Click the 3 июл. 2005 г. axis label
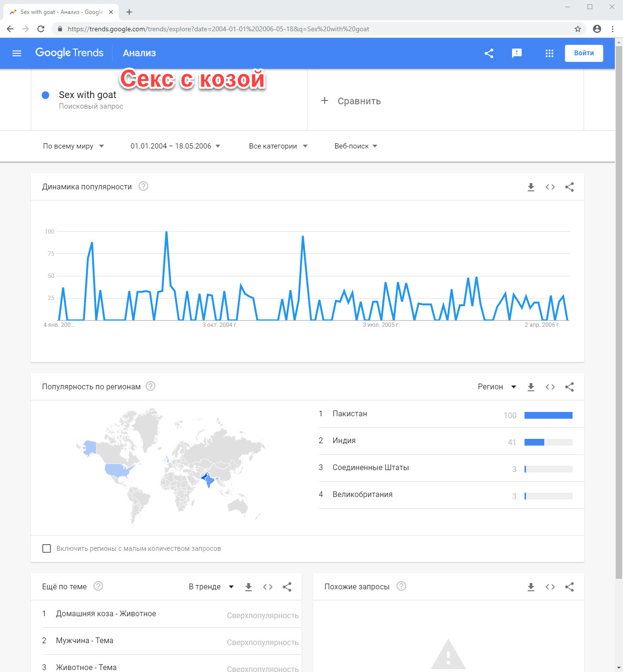This screenshot has width=623, height=672. [381, 325]
